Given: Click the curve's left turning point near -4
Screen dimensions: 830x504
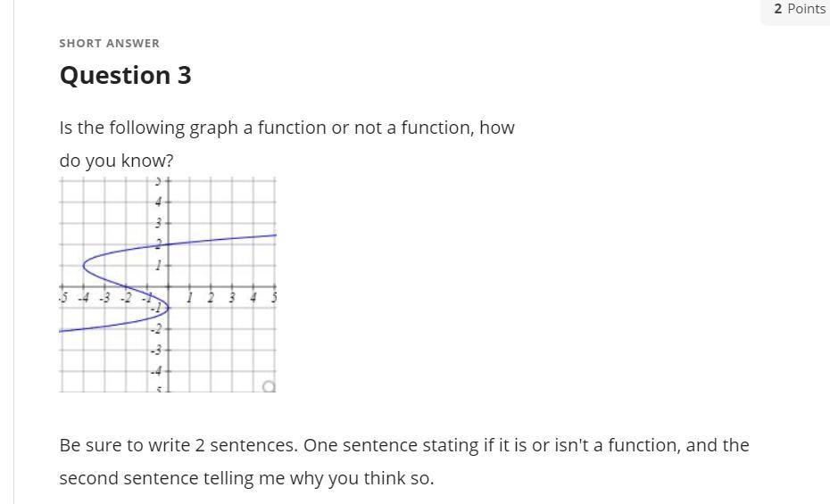Looking at the screenshot, I should click(x=85, y=265).
